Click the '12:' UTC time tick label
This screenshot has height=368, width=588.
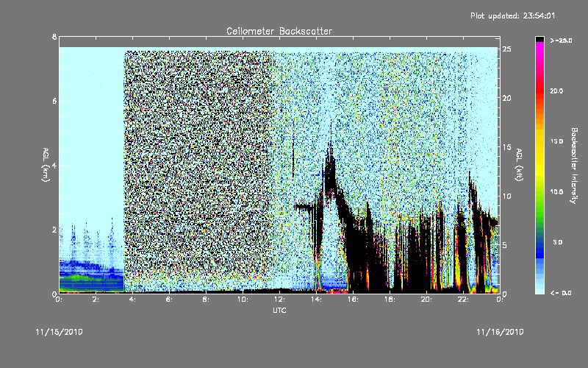pyautogui.click(x=280, y=300)
